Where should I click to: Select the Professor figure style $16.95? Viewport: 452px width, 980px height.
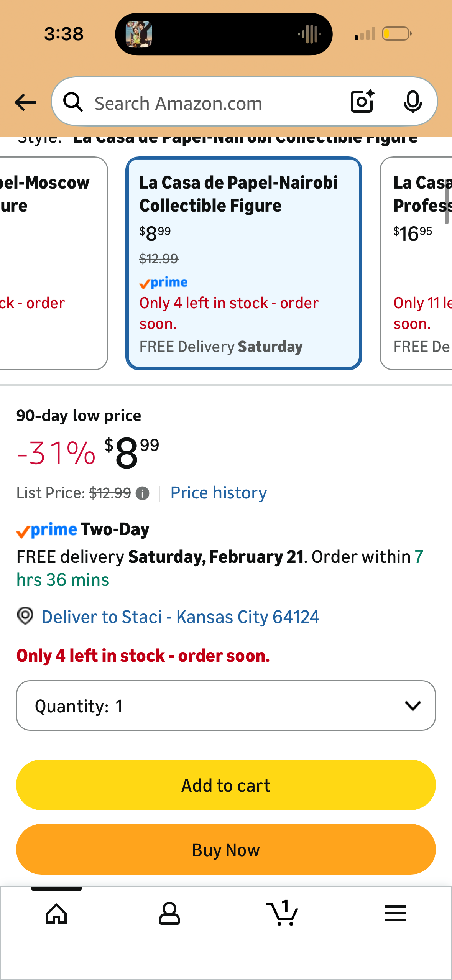[x=416, y=263]
